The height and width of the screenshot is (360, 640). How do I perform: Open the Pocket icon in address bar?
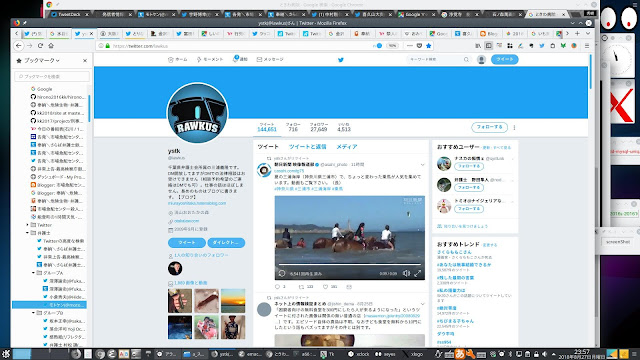click(x=419, y=46)
